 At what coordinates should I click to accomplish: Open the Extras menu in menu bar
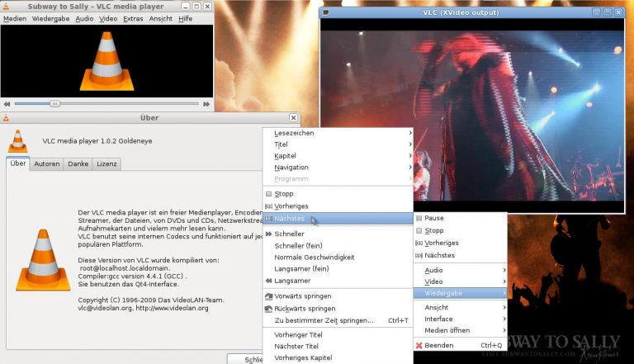click(133, 18)
